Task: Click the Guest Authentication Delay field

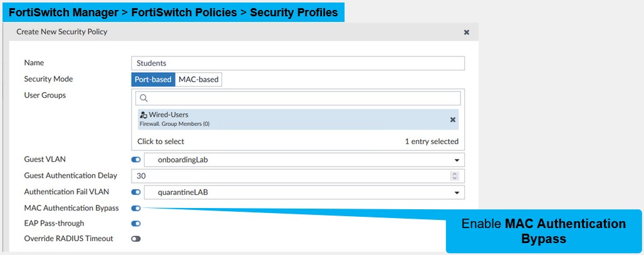Action: pyautogui.click(x=298, y=176)
